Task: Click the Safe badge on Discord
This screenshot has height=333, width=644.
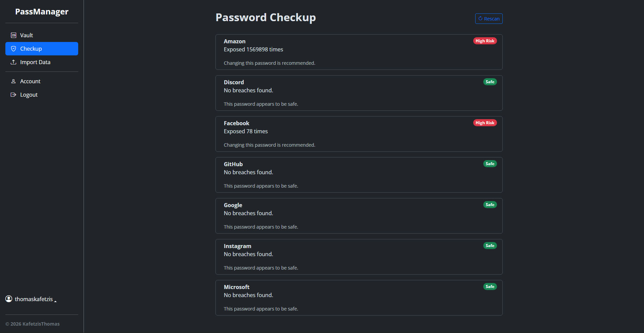Action: (x=490, y=82)
